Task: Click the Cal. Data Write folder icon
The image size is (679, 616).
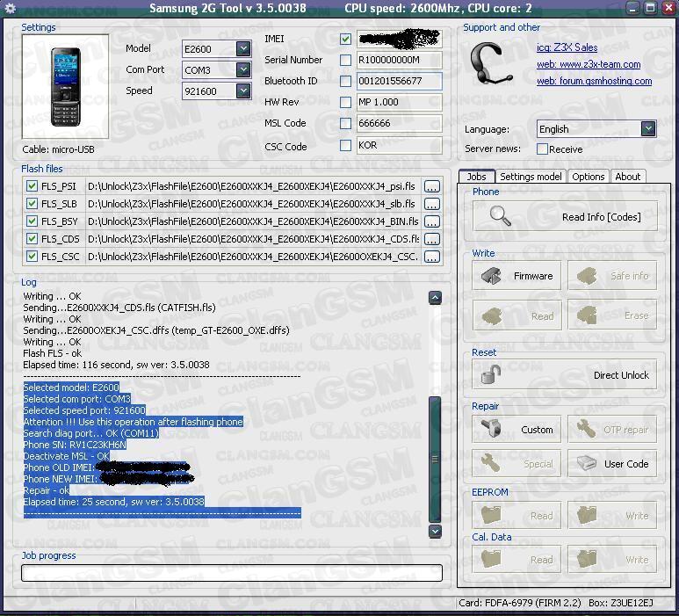Action: coord(588,559)
